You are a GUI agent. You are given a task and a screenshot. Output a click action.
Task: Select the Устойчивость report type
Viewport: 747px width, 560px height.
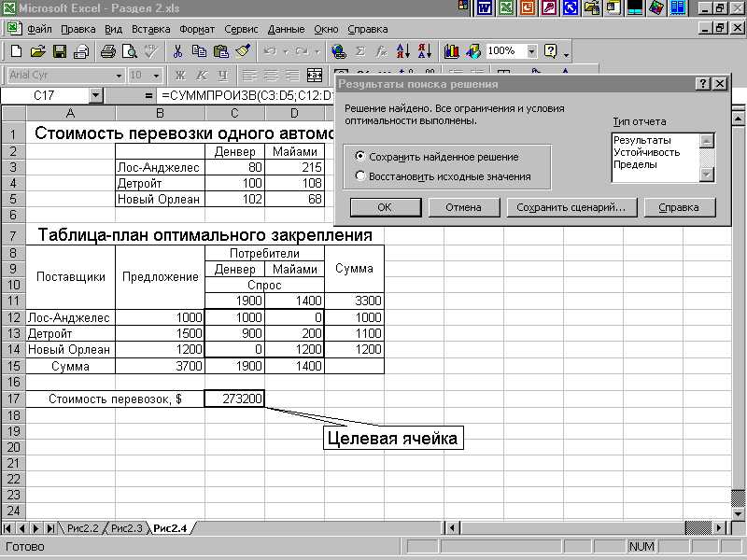[x=646, y=152]
